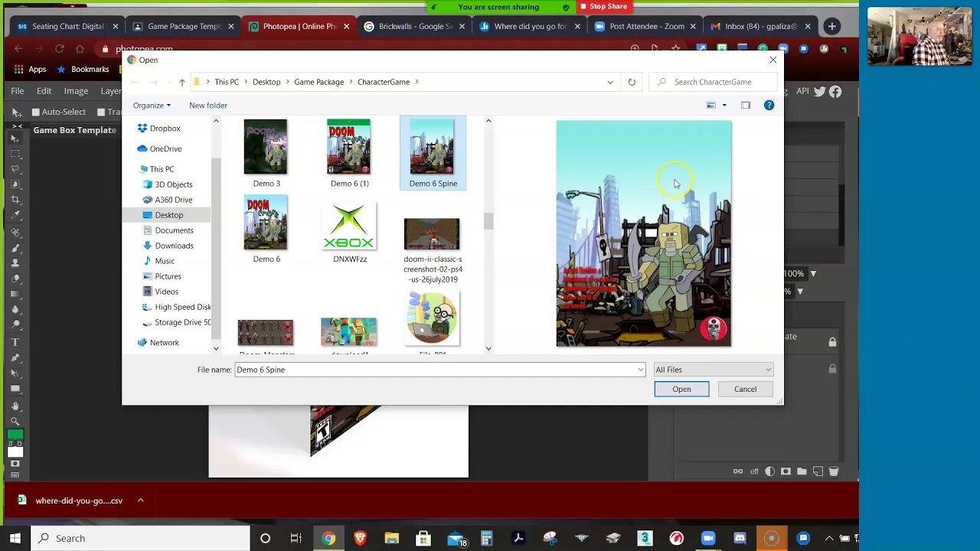
Task: Refresh the CharacterGame folder listing
Action: click(632, 82)
